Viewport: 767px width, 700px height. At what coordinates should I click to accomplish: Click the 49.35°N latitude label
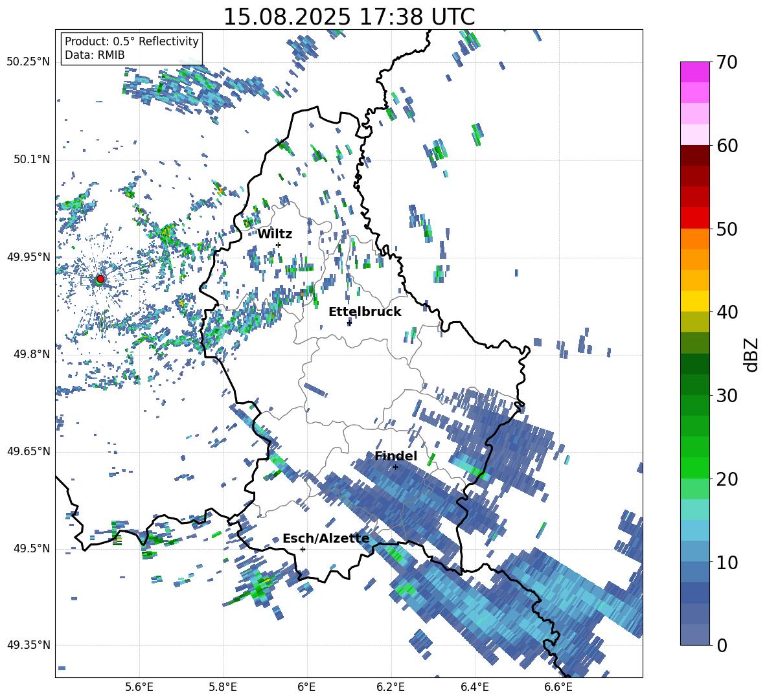click(29, 645)
